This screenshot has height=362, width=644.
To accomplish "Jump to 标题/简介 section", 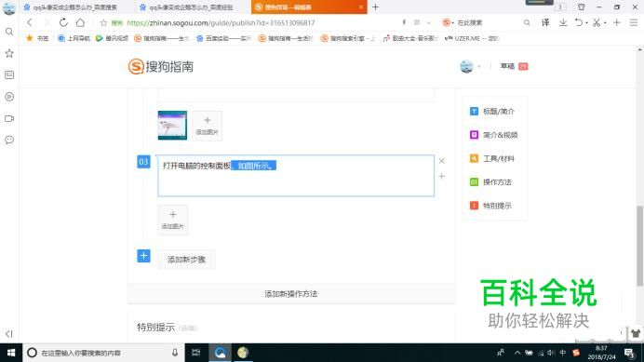I will (492, 112).
